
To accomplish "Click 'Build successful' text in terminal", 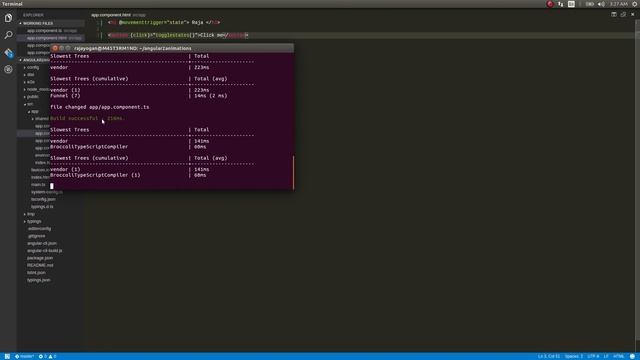I will pos(74,118).
